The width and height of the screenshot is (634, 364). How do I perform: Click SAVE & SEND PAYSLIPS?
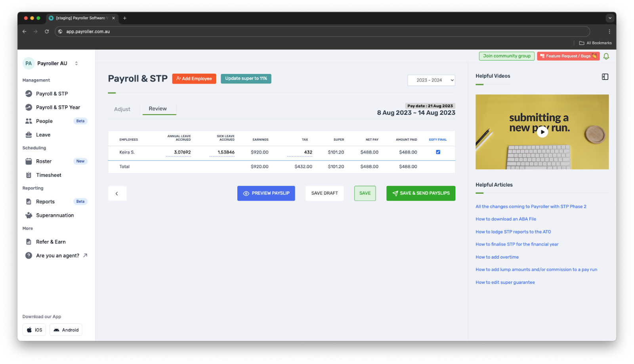point(420,193)
